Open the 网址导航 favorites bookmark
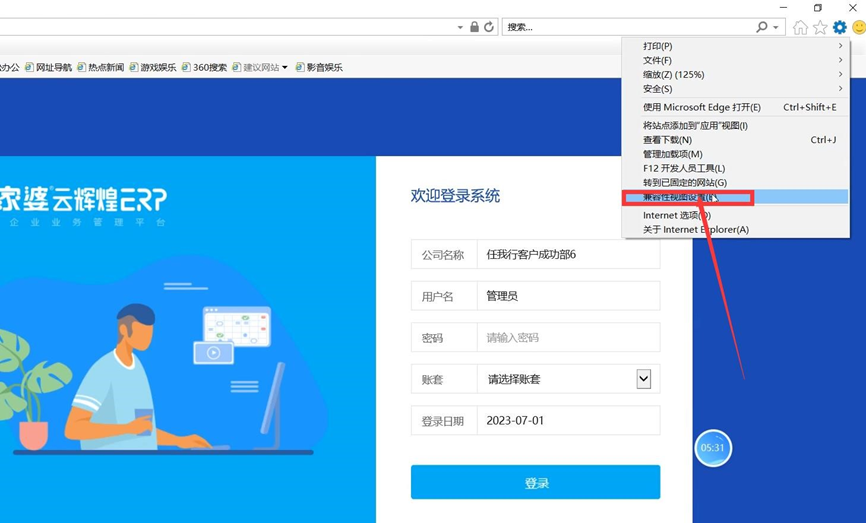This screenshot has width=866, height=523. (48, 67)
